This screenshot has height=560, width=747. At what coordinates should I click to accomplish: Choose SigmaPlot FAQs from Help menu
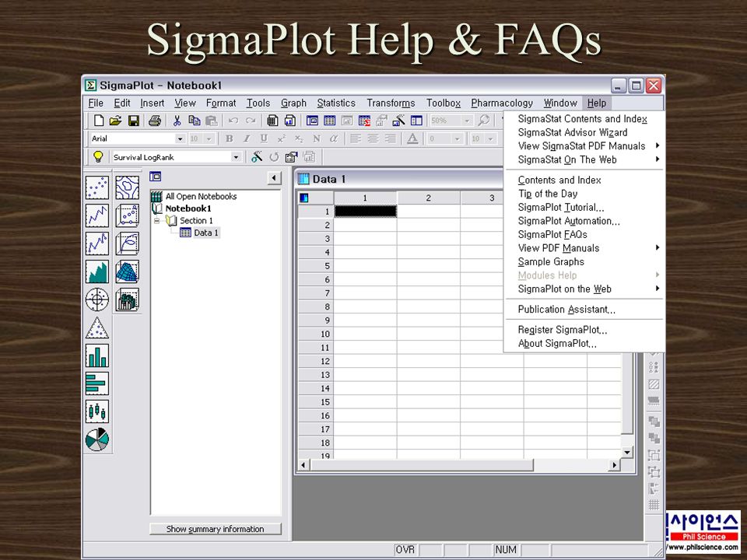coord(552,234)
